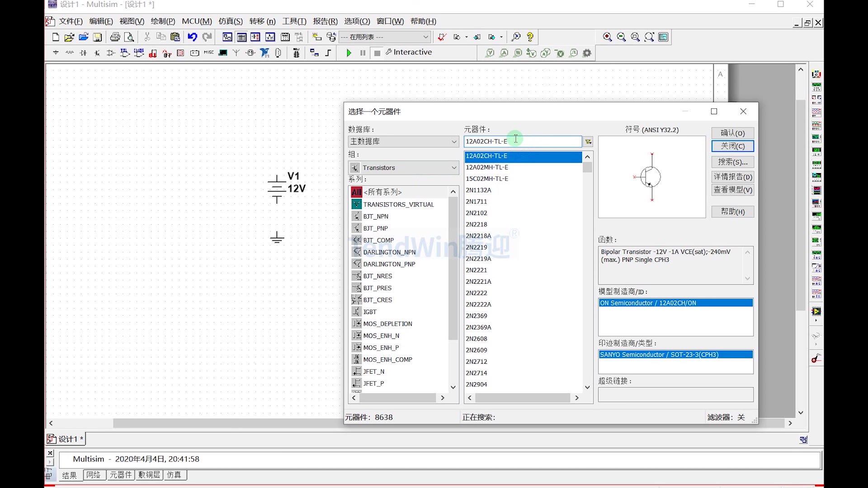Screen dimensions: 868x488
Task: Place an electromechanical motor component
Action: click(x=250, y=53)
